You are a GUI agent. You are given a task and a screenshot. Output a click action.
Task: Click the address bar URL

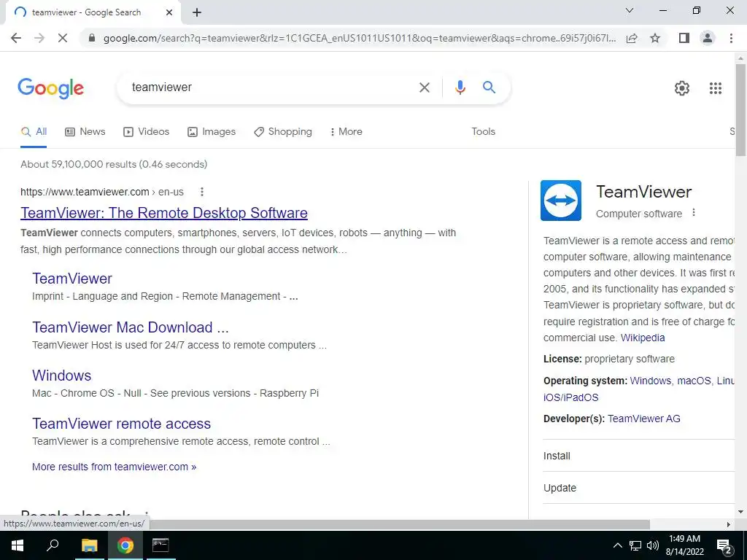click(x=360, y=38)
